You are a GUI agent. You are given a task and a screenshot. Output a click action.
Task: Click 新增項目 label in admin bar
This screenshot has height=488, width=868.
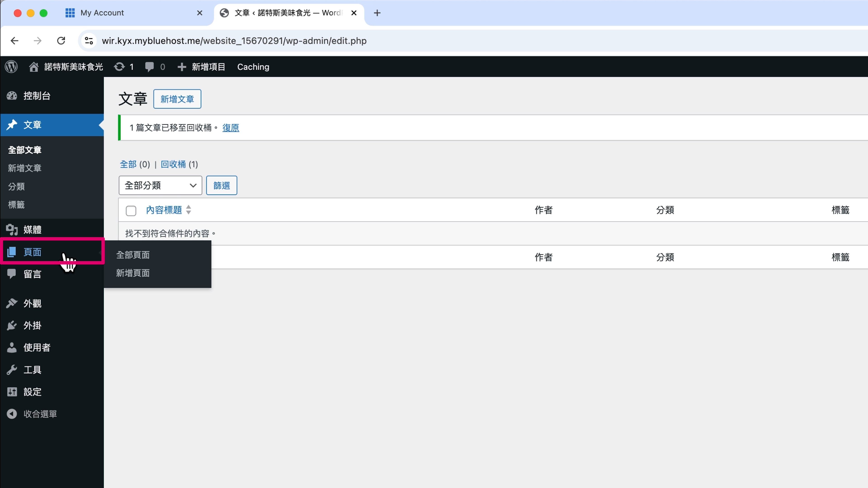208,67
